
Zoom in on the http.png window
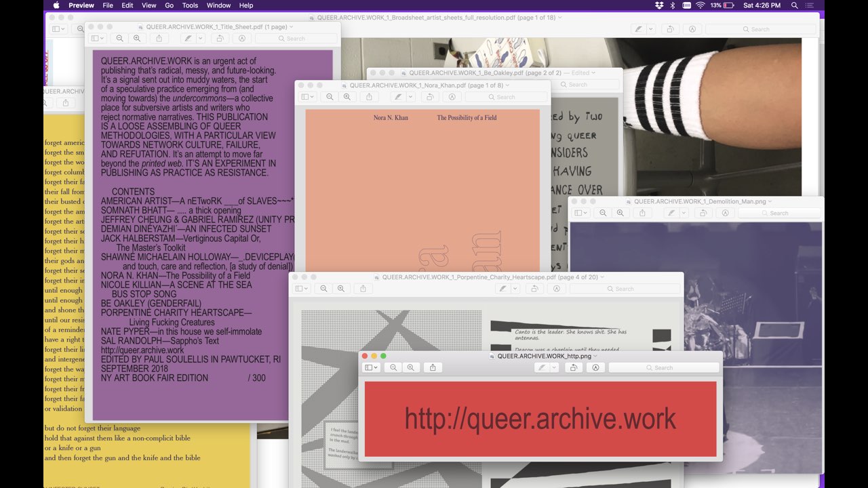[x=411, y=367]
